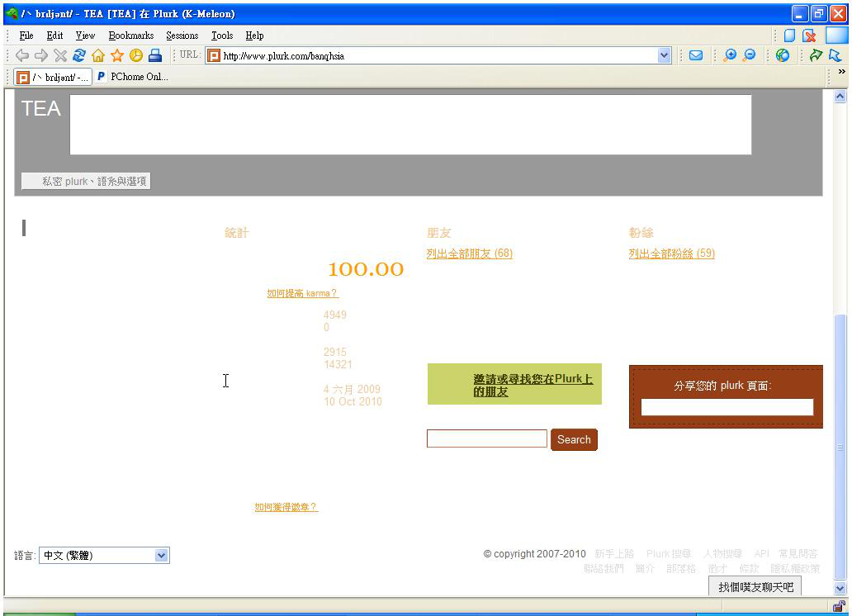Click status bar security lock icon
Image resolution: width=852 pixels, height=616 pixels.
(x=839, y=606)
